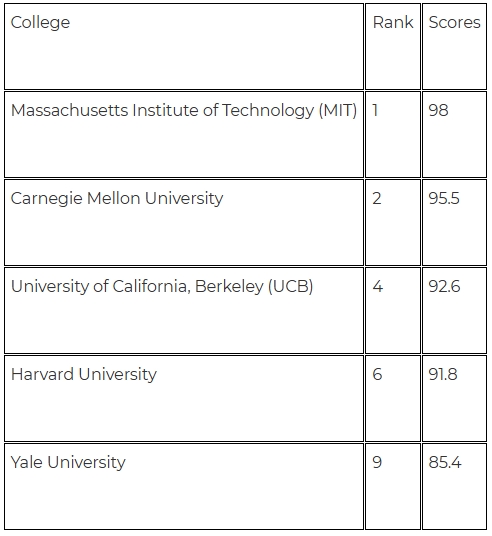The height and width of the screenshot is (536, 492).
Task: Click the word Technology in MIT row
Action: (268, 111)
